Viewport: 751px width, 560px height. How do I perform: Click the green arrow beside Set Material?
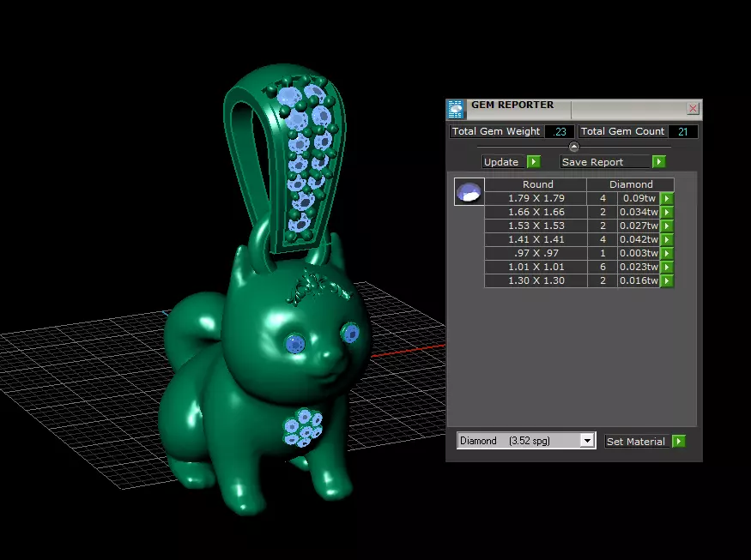tap(679, 442)
